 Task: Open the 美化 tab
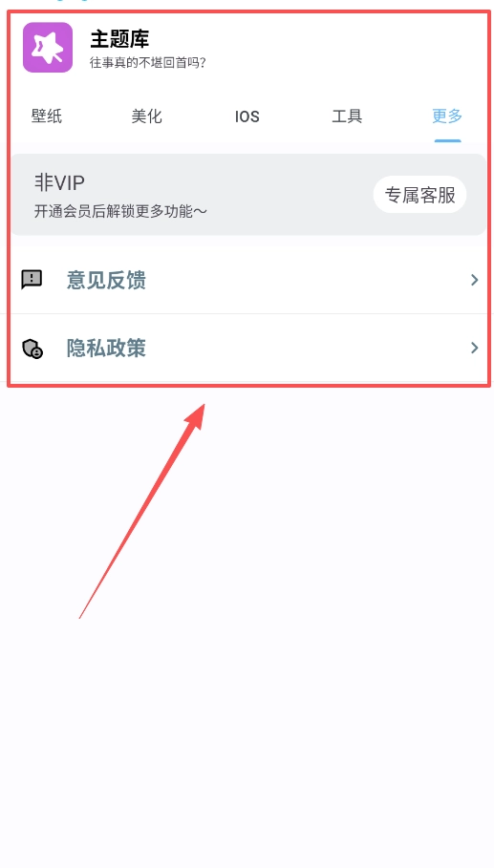pyautogui.click(x=147, y=116)
